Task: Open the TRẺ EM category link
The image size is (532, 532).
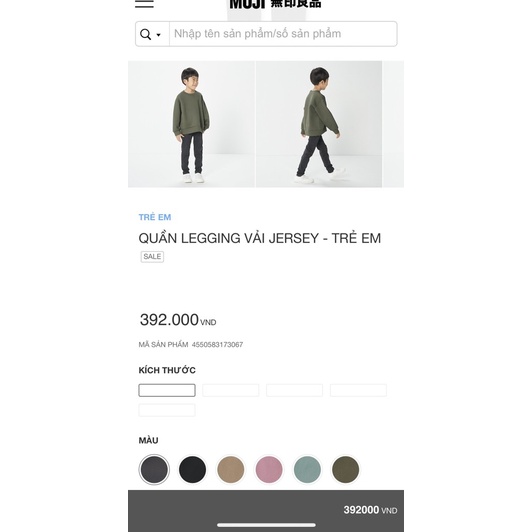Action: [155, 217]
